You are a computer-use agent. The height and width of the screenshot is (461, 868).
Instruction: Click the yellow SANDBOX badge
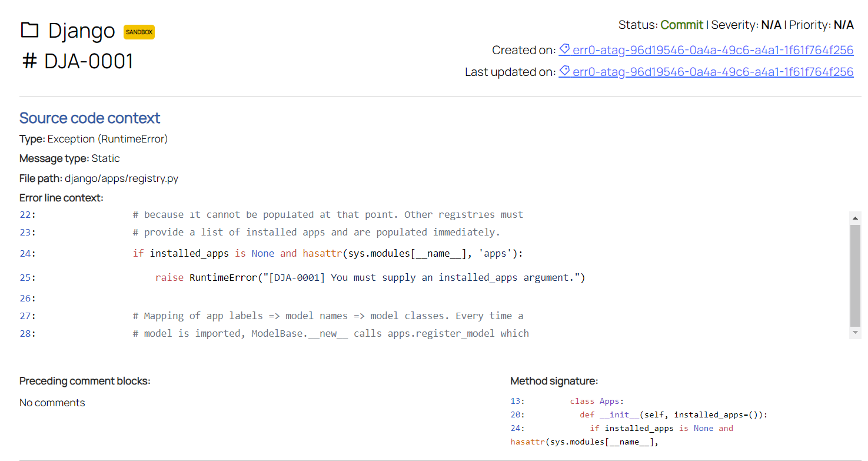coord(139,32)
